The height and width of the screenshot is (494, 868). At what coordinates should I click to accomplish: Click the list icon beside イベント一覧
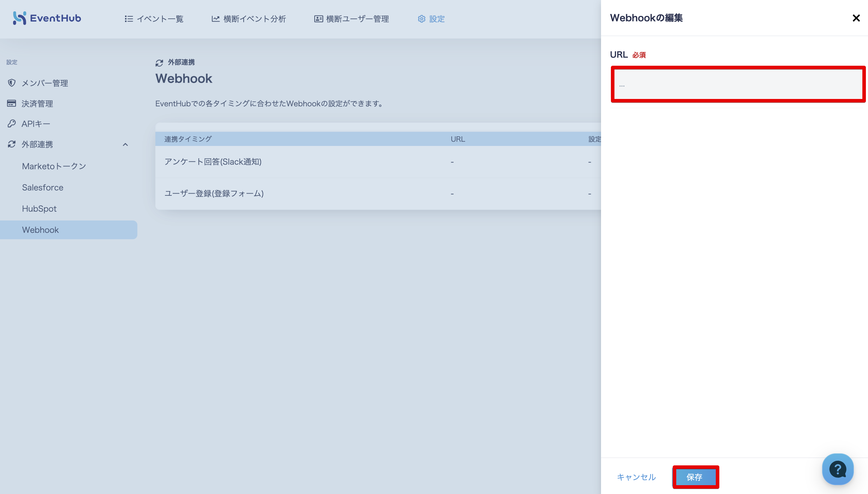click(x=129, y=19)
